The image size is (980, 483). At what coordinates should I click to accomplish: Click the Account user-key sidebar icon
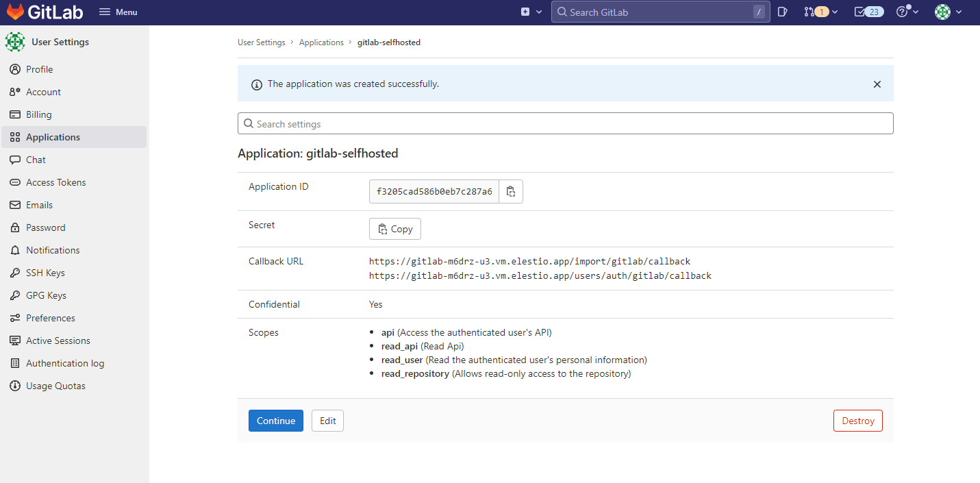(x=15, y=92)
